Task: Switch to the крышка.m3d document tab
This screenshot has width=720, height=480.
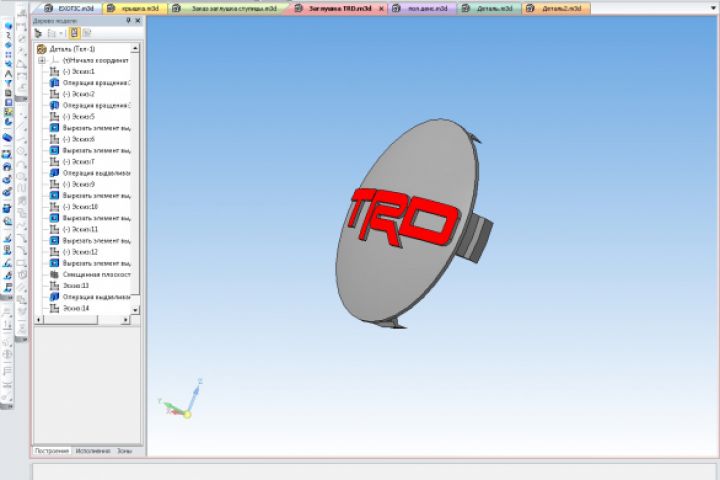Action: point(135,8)
